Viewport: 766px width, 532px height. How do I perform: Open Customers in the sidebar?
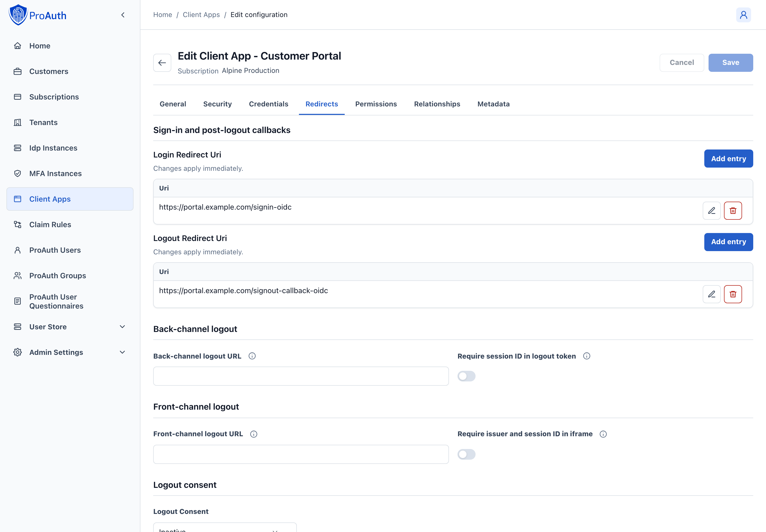coord(70,71)
